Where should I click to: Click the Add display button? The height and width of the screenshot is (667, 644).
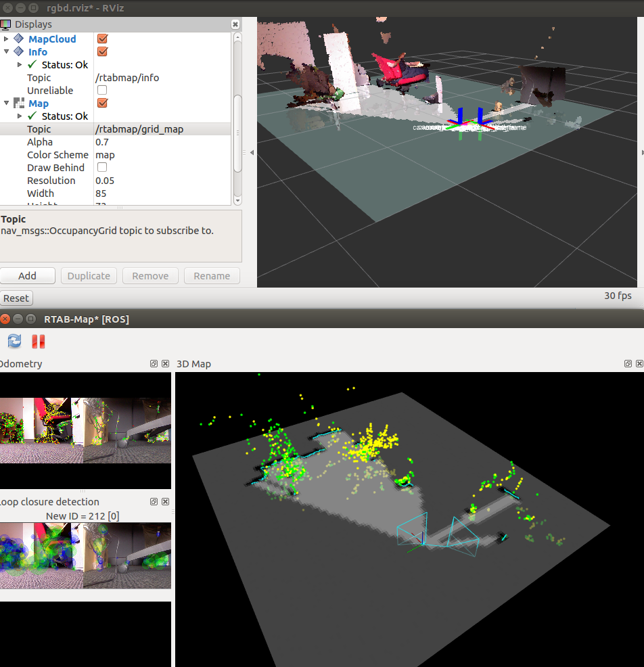[x=28, y=276]
